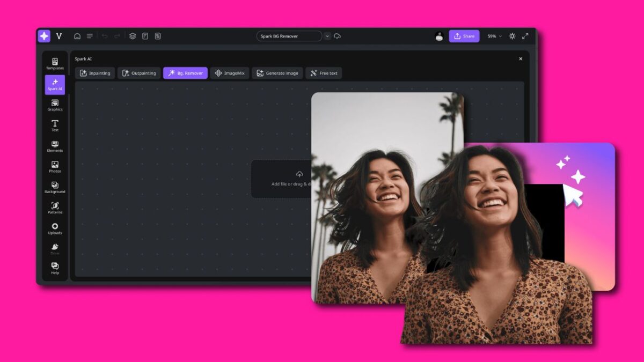The image size is (644, 362).
Task: Open the Templates sidebar panel
Action: (55, 64)
